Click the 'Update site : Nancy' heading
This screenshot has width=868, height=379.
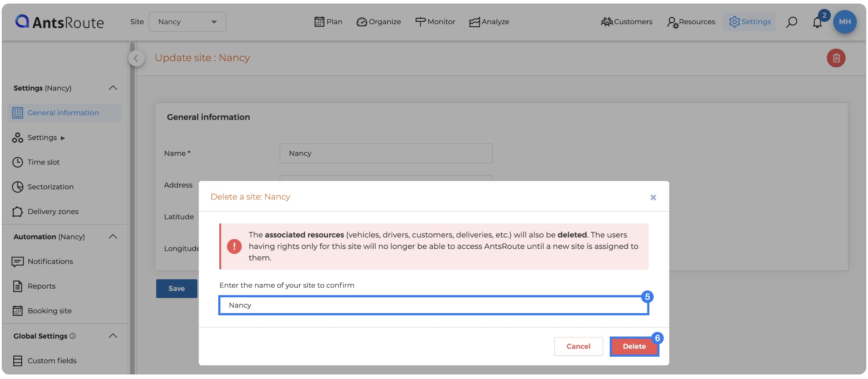click(x=202, y=58)
